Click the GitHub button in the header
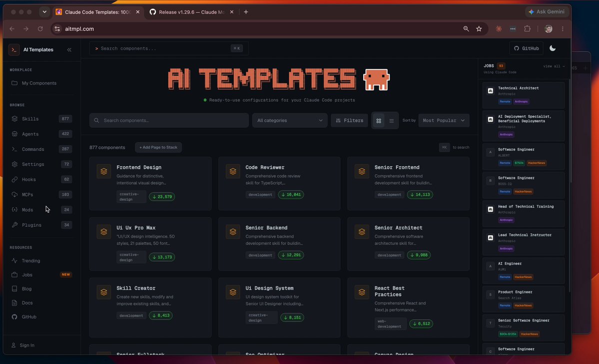This screenshot has height=364, width=599. (x=526, y=48)
